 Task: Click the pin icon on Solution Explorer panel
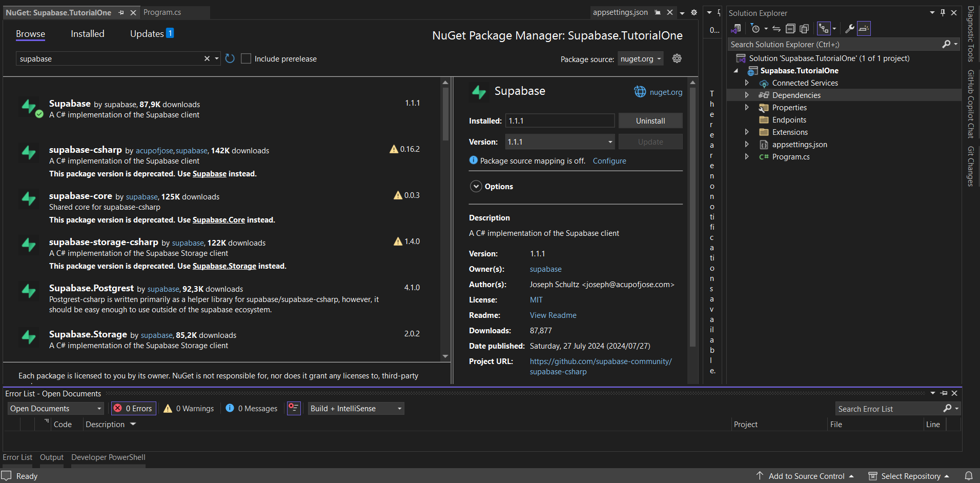point(943,13)
